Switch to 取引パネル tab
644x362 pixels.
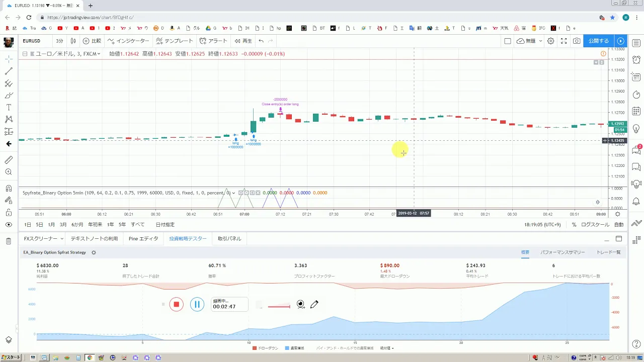point(229,239)
